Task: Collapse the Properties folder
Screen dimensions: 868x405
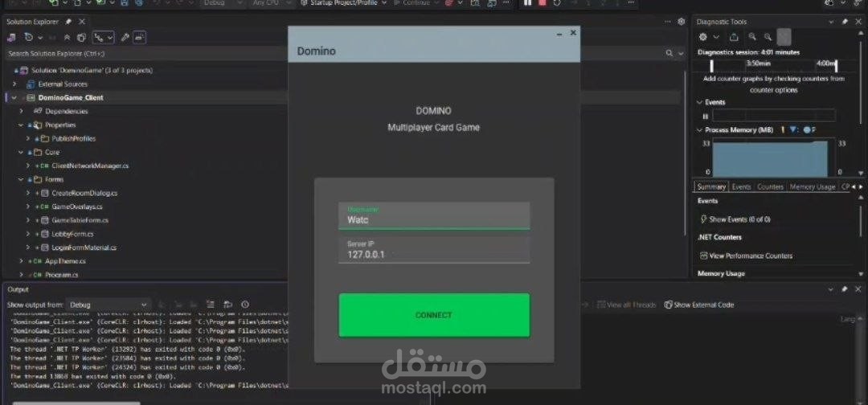Action: pyautogui.click(x=21, y=125)
